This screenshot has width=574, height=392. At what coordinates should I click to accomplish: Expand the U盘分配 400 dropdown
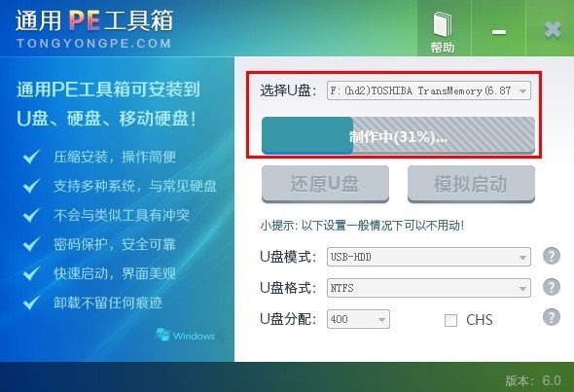tap(358, 319)
